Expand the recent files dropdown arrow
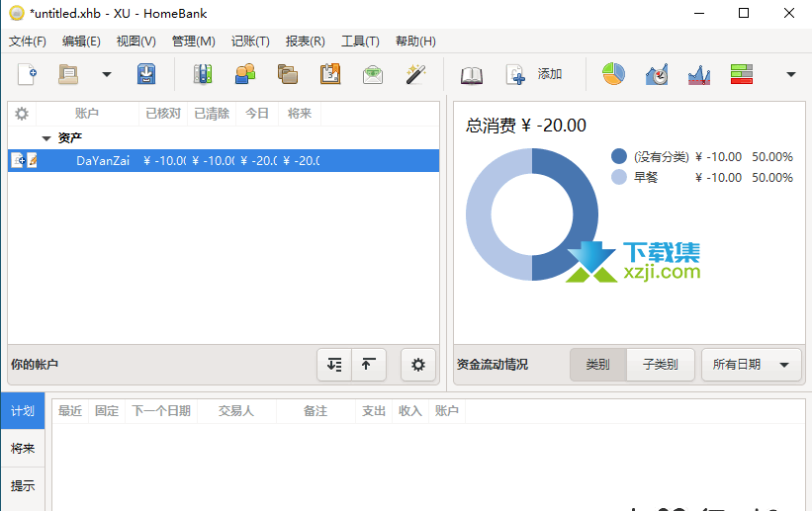Screen dimensions: 812x511 pyautogui.click(x=107, y=74)
